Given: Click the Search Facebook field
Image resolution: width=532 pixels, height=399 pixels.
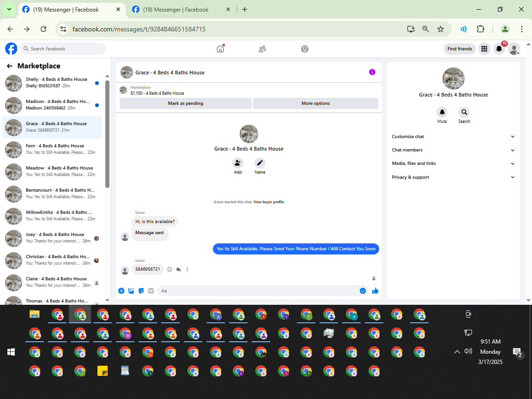Looking at the screenshot, I should [63, 49].
